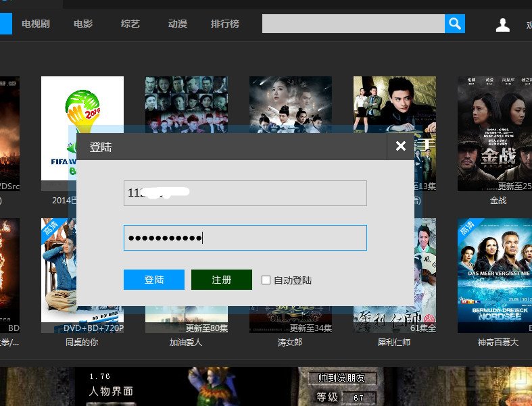Click the 金战 title text

click(498, 201)
